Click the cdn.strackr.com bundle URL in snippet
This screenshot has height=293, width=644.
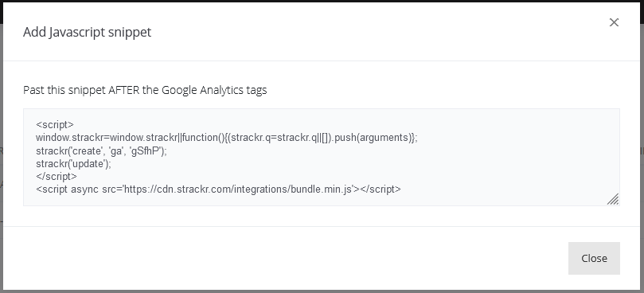click(239, 189)
